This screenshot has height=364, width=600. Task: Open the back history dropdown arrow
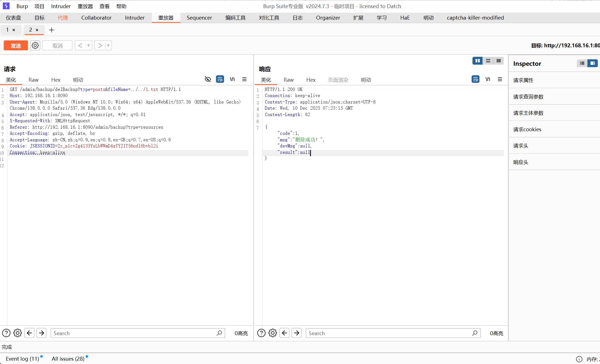click(88, 45)
